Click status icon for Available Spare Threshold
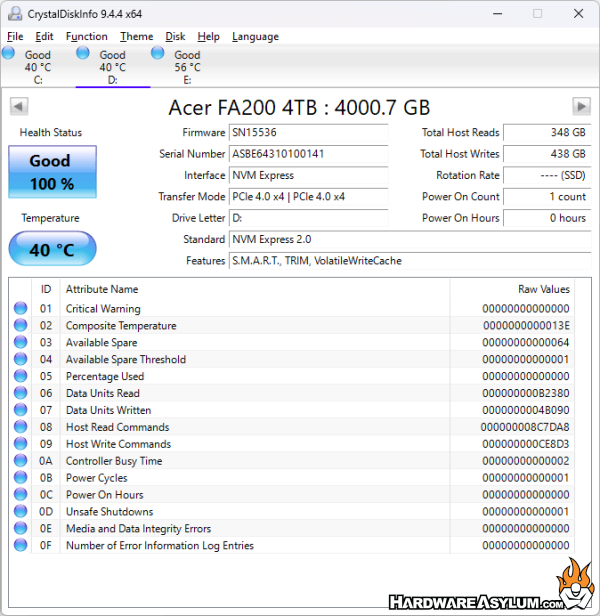This screenshot has width=600, height=616. click(x=20, y=359)
